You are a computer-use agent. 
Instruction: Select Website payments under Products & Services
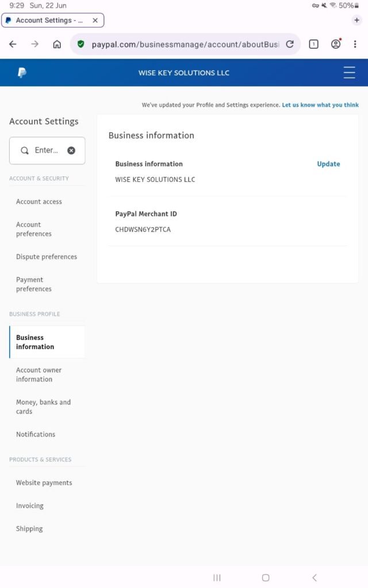(44, 483)
